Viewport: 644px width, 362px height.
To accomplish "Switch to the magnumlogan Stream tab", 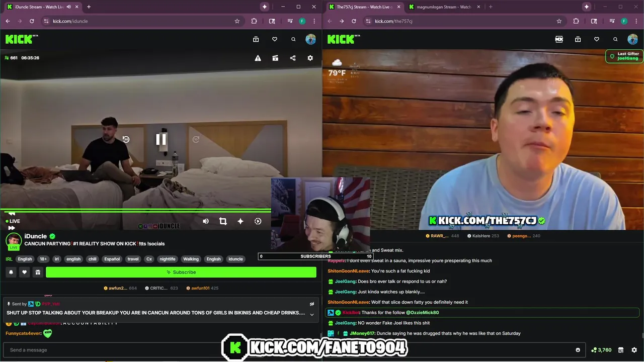I will point(444,7).
